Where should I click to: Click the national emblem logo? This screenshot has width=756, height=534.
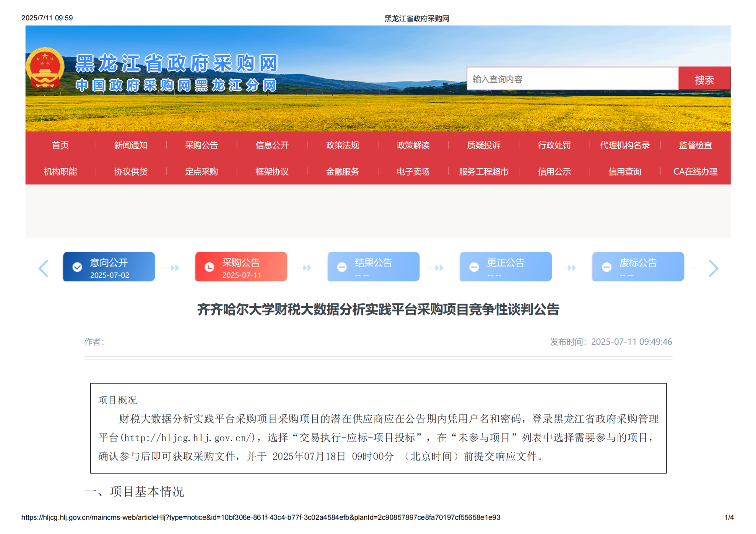[45, 68]
